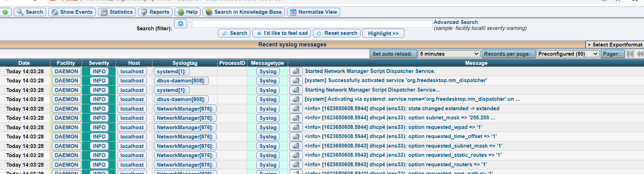Expand the search filter dropdown arrow
This screenshot has height=174, width=644.
coord(180,24)
